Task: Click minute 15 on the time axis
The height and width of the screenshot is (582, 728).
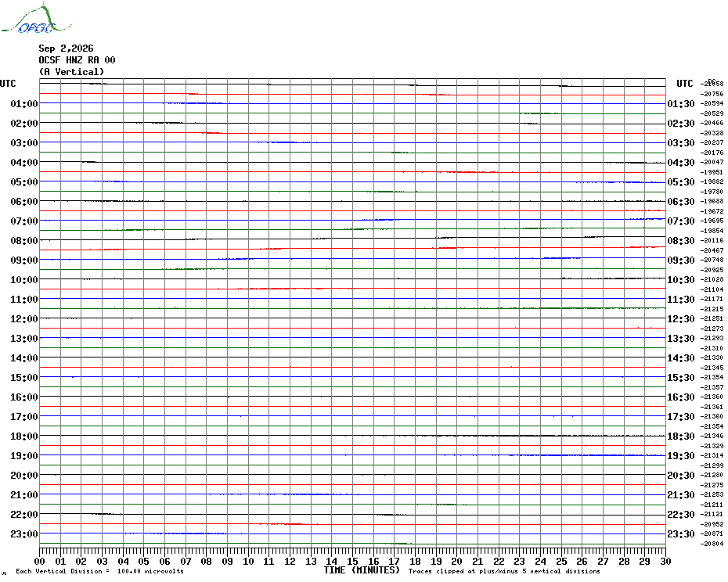Action: tap(352, 562)
